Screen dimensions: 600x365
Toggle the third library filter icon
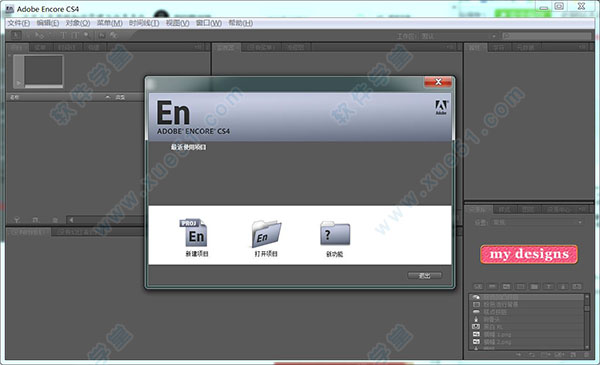pos(506,286)
